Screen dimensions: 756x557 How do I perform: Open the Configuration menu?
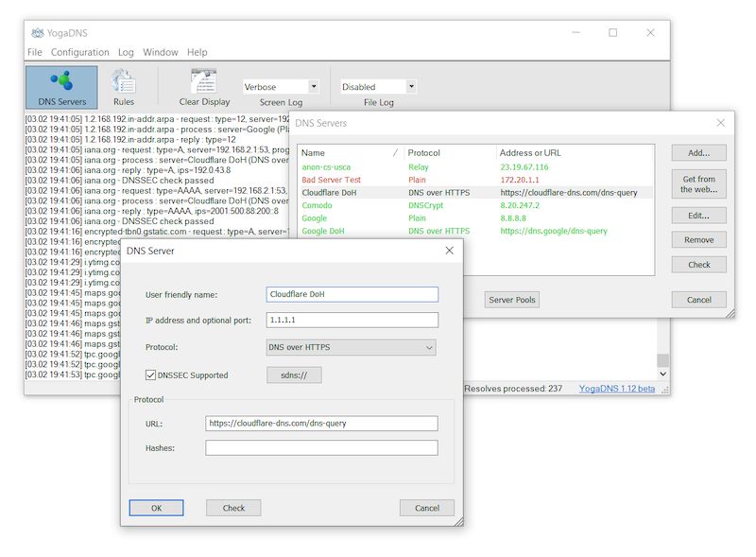80,52
